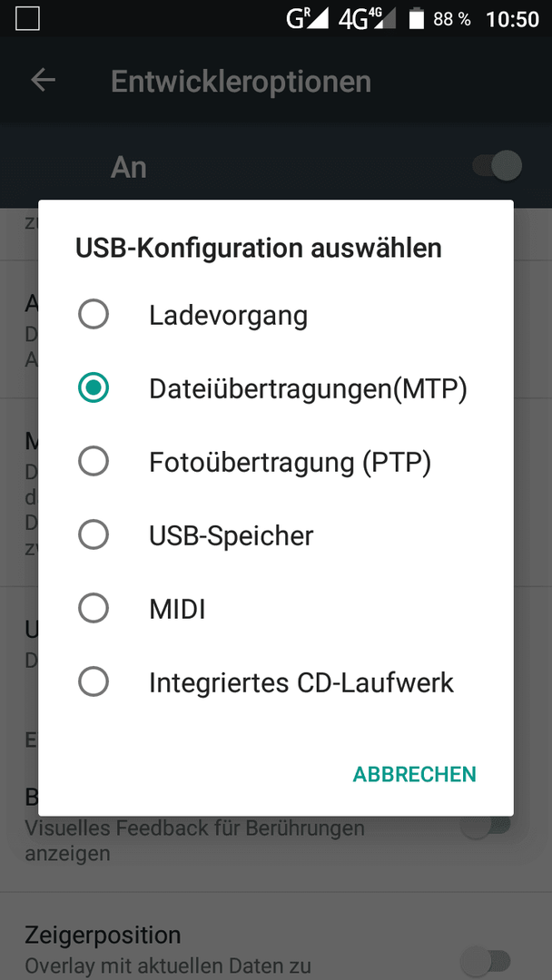Tap the square notification icon
Viewport: 552px width, 980px height.
pyautogui.click(x=27, y=19)
